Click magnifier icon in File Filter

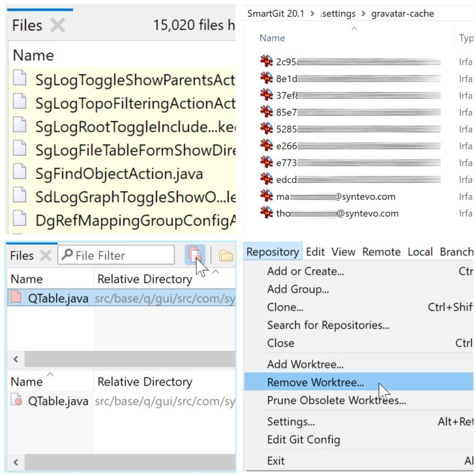pyautogui.click(x=67, y=255)
